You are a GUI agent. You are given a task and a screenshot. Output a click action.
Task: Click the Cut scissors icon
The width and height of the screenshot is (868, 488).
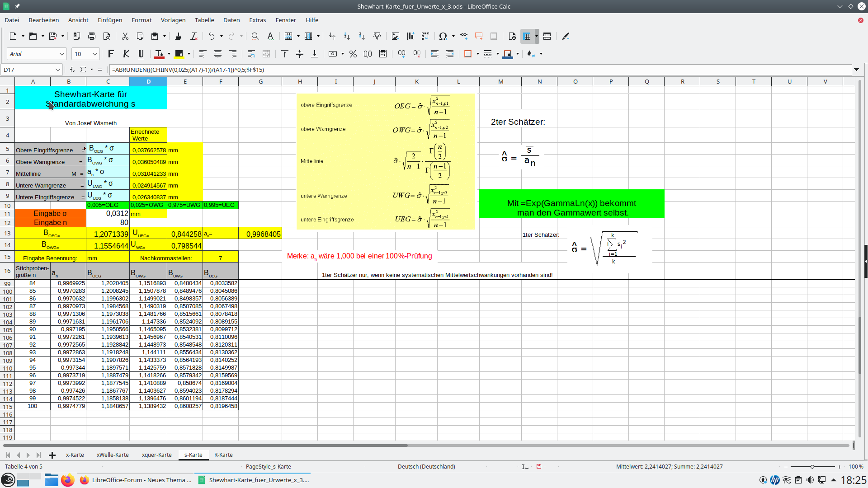[x=125, y=36]
